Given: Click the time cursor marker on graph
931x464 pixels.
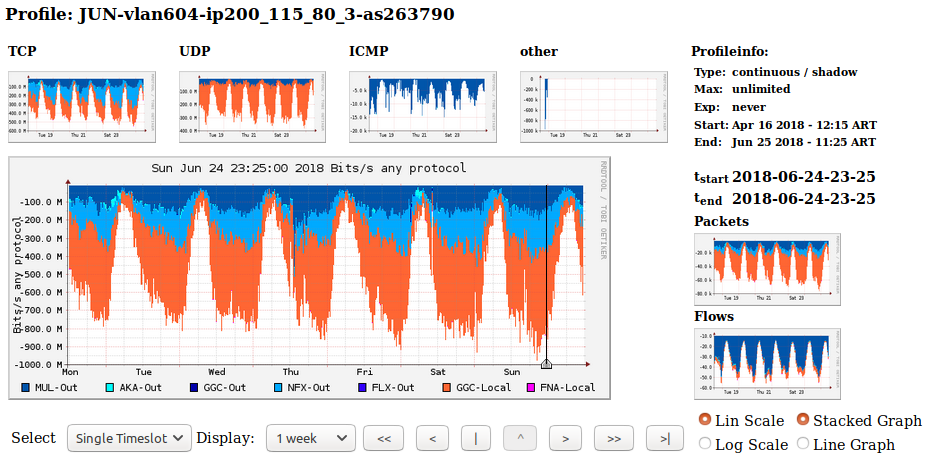Looking at the screenshot, I should [546, 364].
